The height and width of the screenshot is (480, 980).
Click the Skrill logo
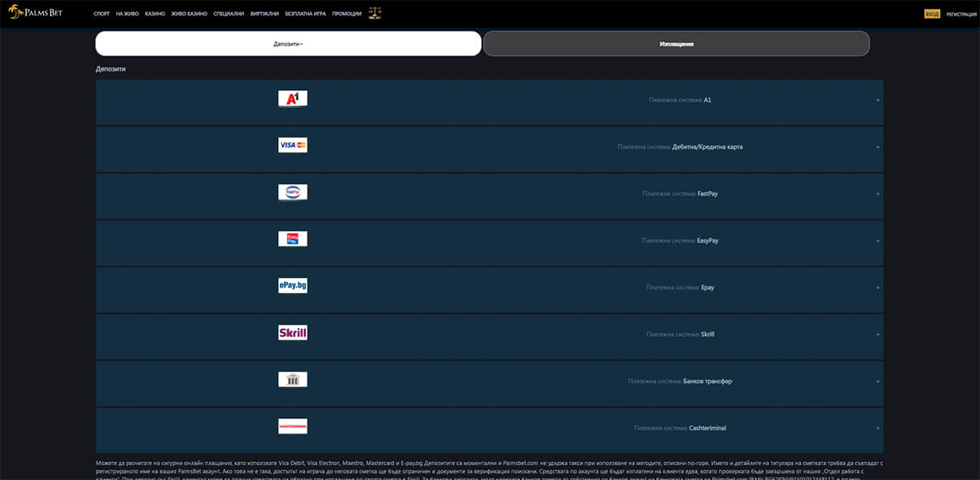[293, 333]
